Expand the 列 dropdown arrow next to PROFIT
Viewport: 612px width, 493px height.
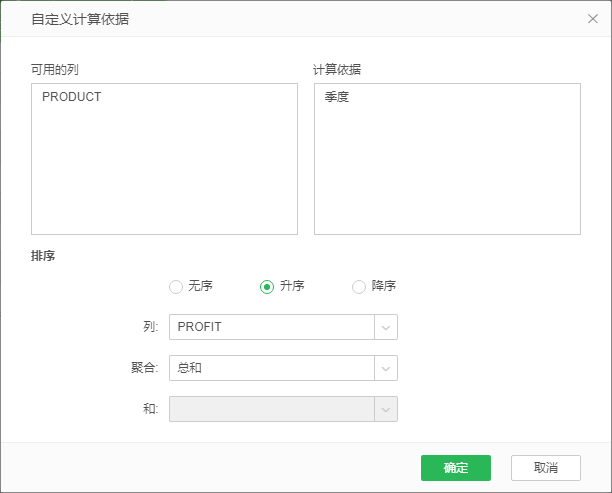tap(386, 327)
